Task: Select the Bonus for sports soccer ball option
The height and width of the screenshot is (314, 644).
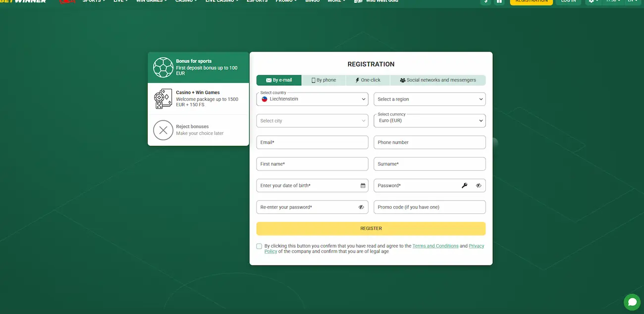Action: (198, 67)
